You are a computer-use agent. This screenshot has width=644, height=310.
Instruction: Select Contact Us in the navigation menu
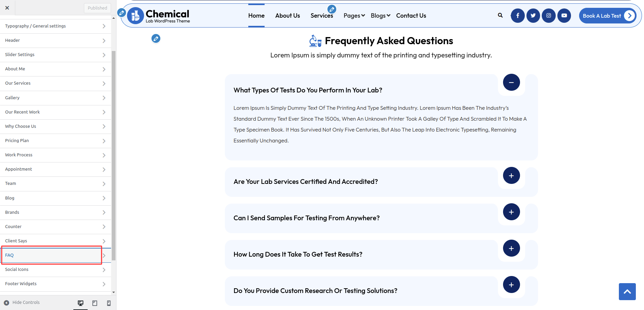click(x=411, y=16)
